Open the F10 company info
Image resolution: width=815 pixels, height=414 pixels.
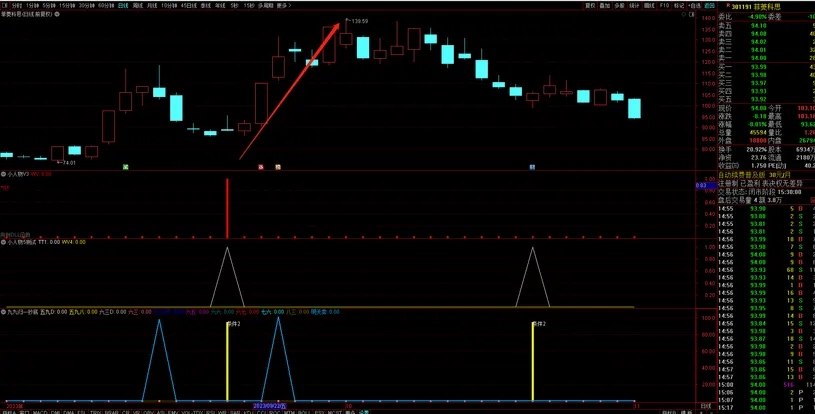point(664,5)
